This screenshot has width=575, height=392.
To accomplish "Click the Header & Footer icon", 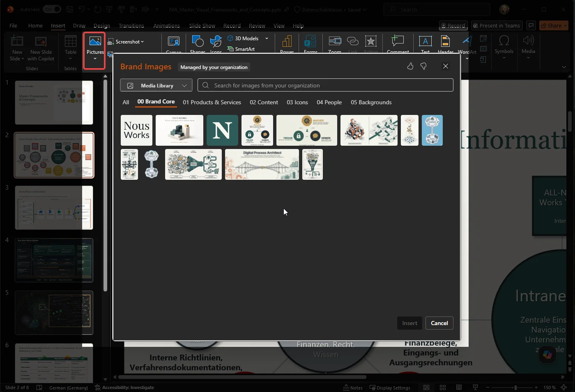I will pos(445,41).
